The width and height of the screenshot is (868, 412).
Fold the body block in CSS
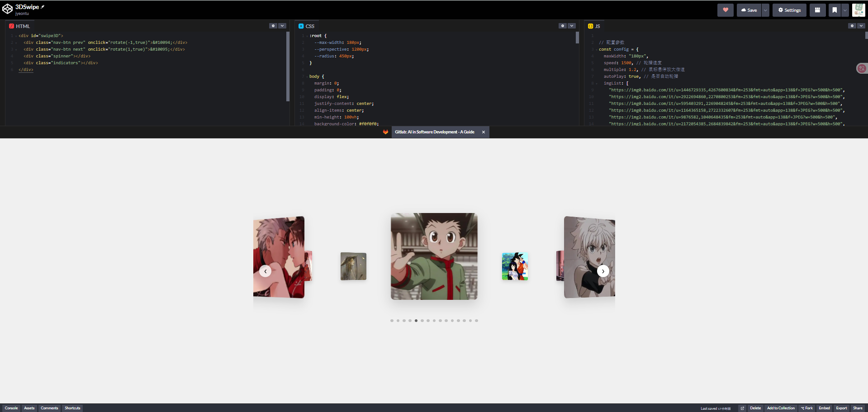tap(307, 76)
